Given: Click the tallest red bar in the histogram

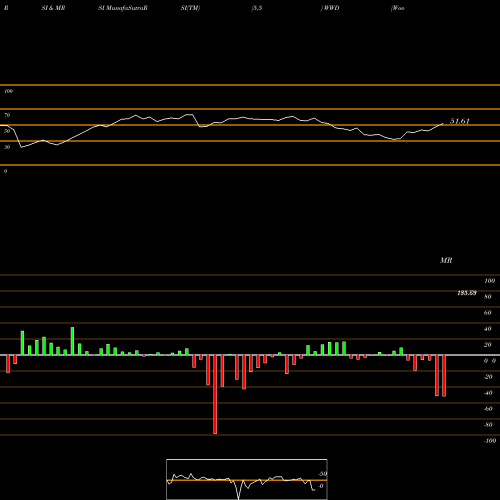Looking at the screenshot, I should [215, 394].
